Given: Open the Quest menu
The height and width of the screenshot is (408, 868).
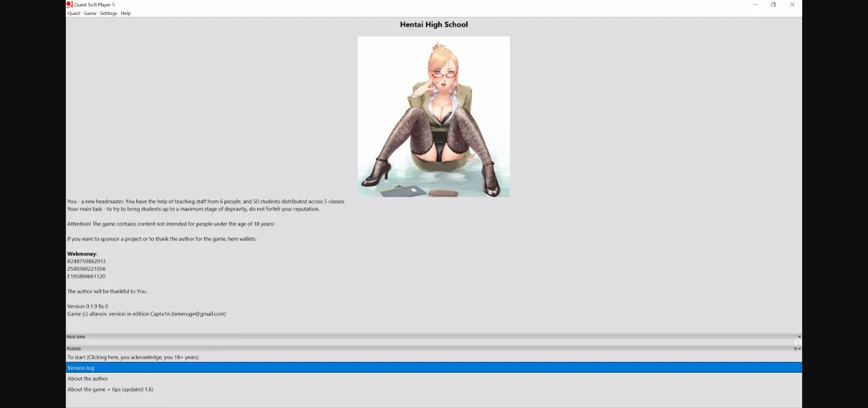Looking at the screenshot, I should point(73,13).
